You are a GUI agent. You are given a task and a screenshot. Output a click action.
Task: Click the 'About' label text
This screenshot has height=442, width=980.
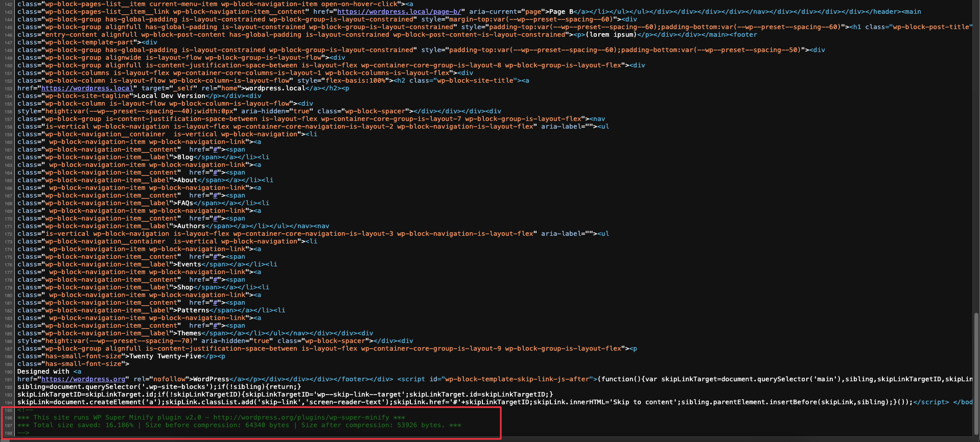pyautogui.click(x=187, y=180)
